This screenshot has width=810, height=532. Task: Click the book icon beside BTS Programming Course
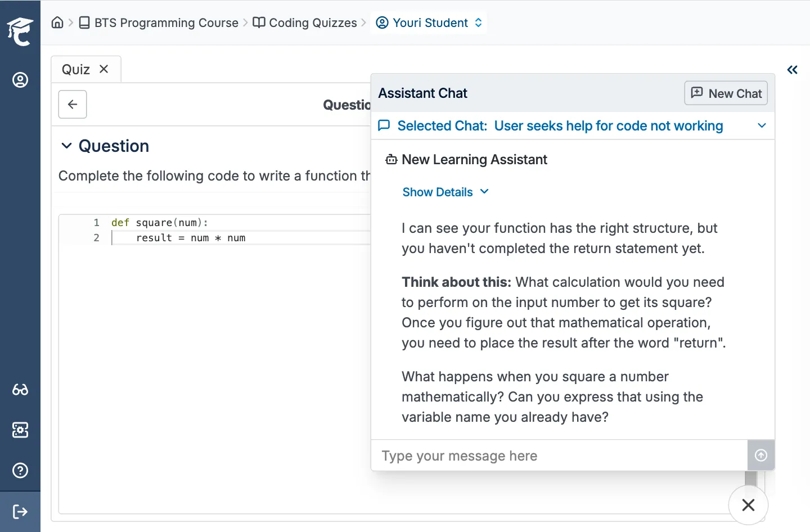[x=84, y=22]
